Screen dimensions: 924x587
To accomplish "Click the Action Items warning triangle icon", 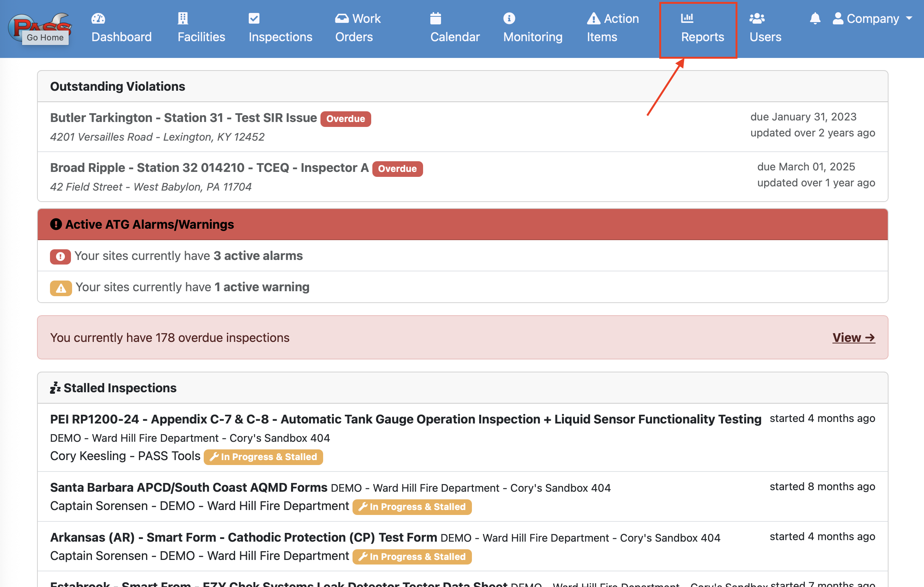I will 593,18.
